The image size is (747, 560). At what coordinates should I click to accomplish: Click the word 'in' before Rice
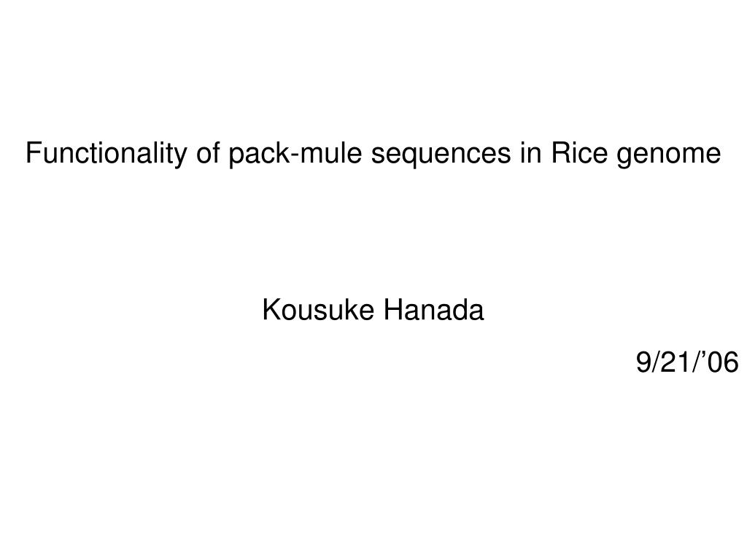point(531,153)
